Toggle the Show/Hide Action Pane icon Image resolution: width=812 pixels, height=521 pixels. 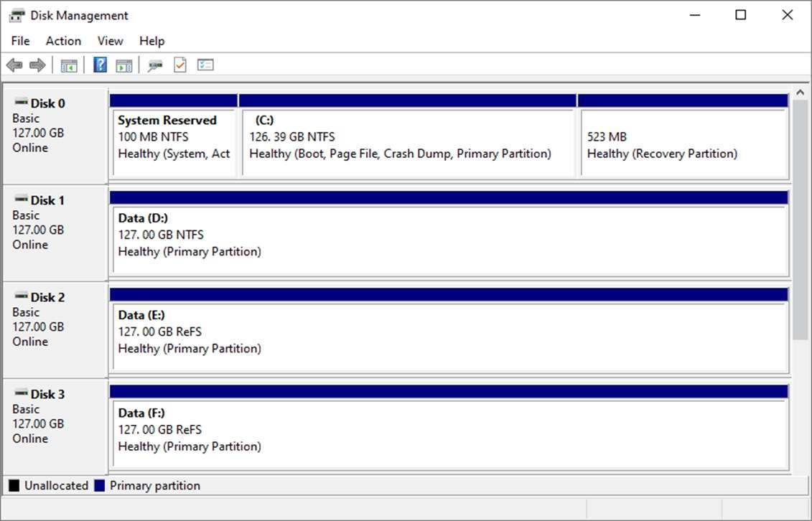pos(124,65)
